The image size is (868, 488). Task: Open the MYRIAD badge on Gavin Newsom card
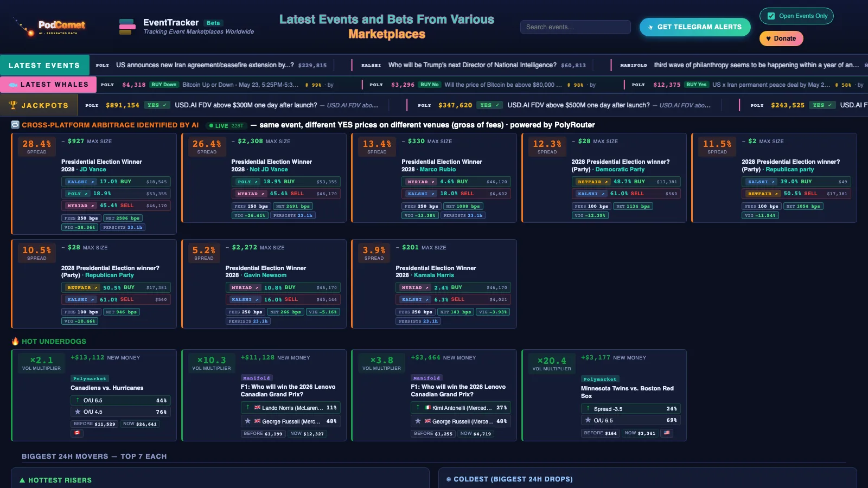point(244,288)
